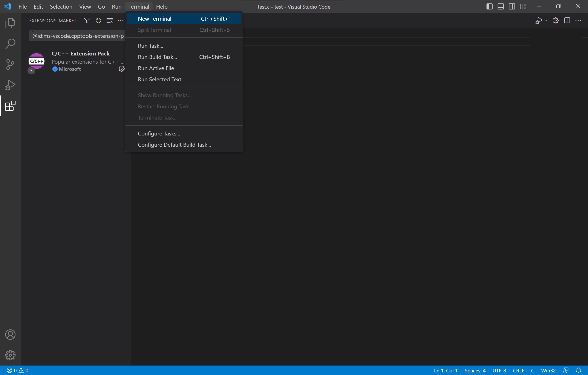588x375 pixels.
Task: Open the File menu
Action: [x=23, y=7]
